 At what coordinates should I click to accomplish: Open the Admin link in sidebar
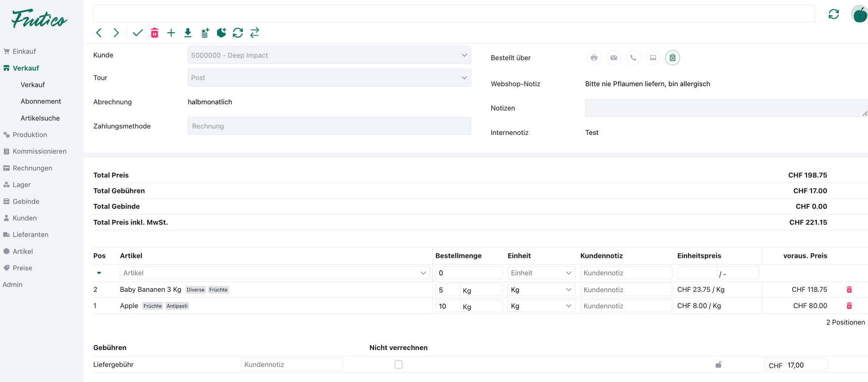coord(13,284)
